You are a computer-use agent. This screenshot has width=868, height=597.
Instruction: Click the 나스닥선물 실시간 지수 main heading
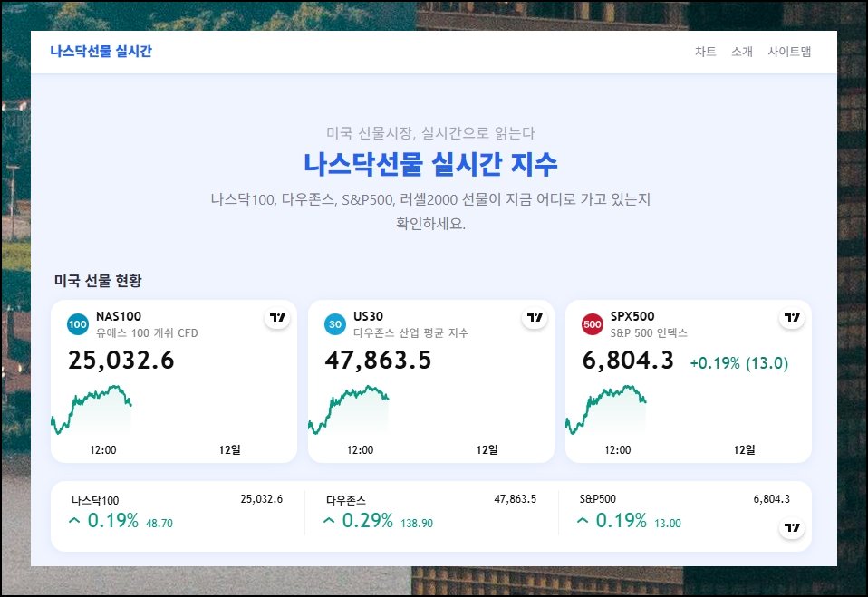(x=430, y=164)
